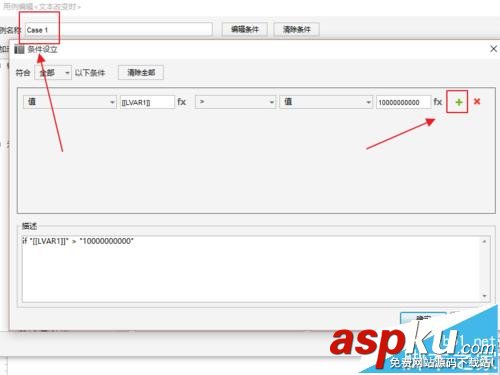Open the first 值 type dropdown

pyautogui.click(x=70, y=102)
